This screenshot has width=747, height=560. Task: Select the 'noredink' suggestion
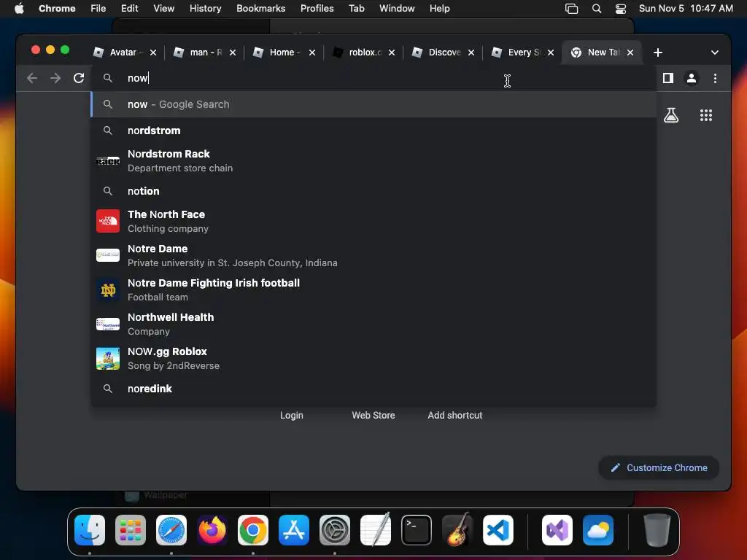(x=374, y=389)
